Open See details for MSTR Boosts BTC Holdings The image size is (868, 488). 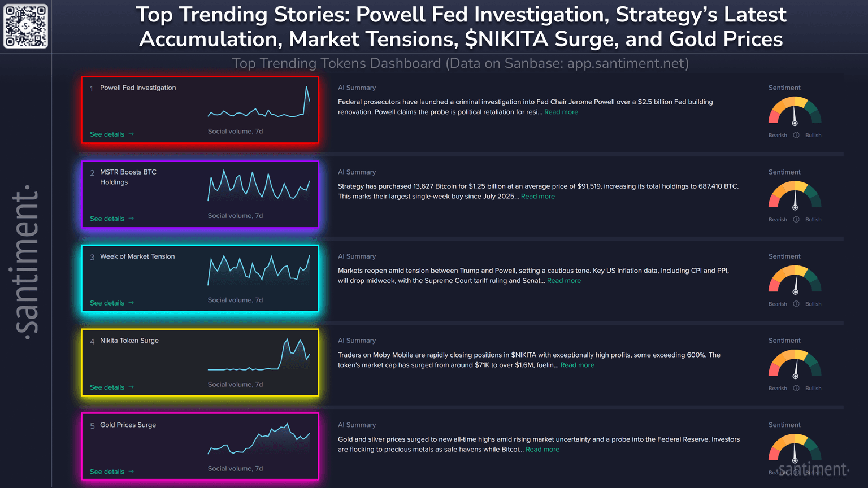111,219
